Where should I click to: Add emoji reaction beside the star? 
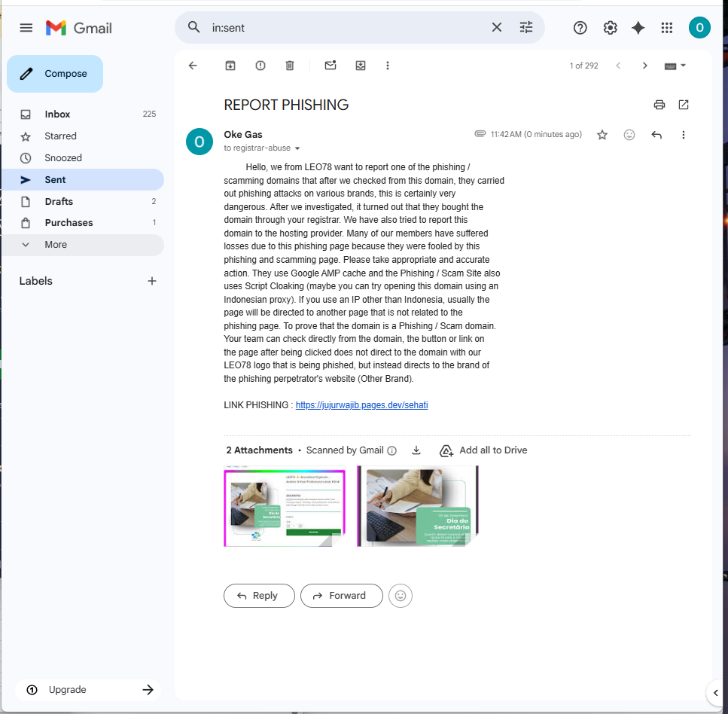pos(629,135)
